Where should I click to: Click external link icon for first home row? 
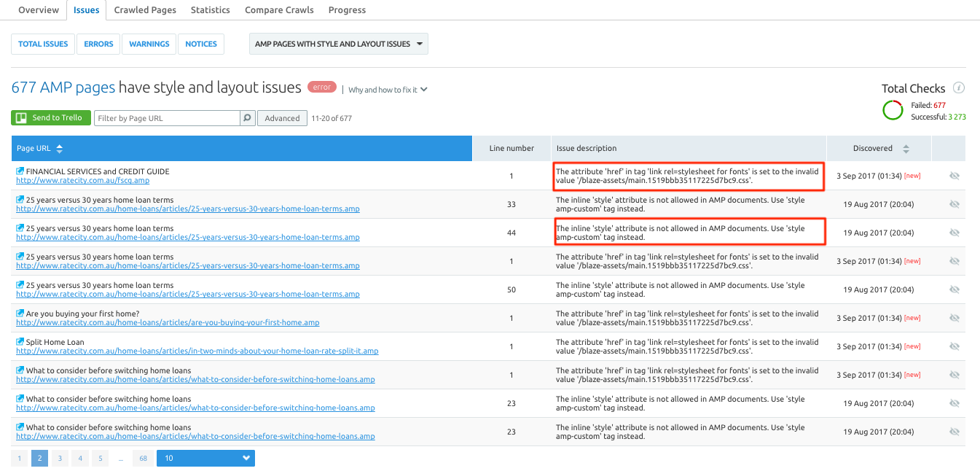(20, 314)
